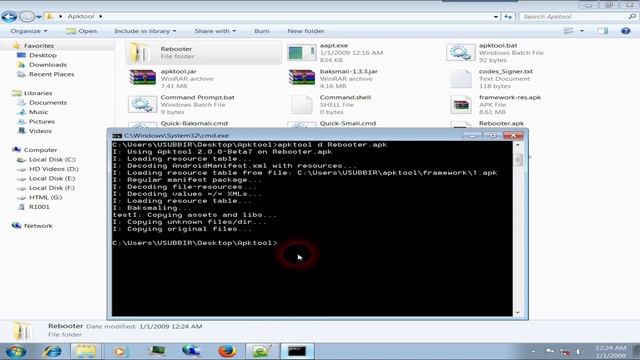Select the aapt.exe file icon
This screenshot has width=640, height=360.
(x=302, y=53)
